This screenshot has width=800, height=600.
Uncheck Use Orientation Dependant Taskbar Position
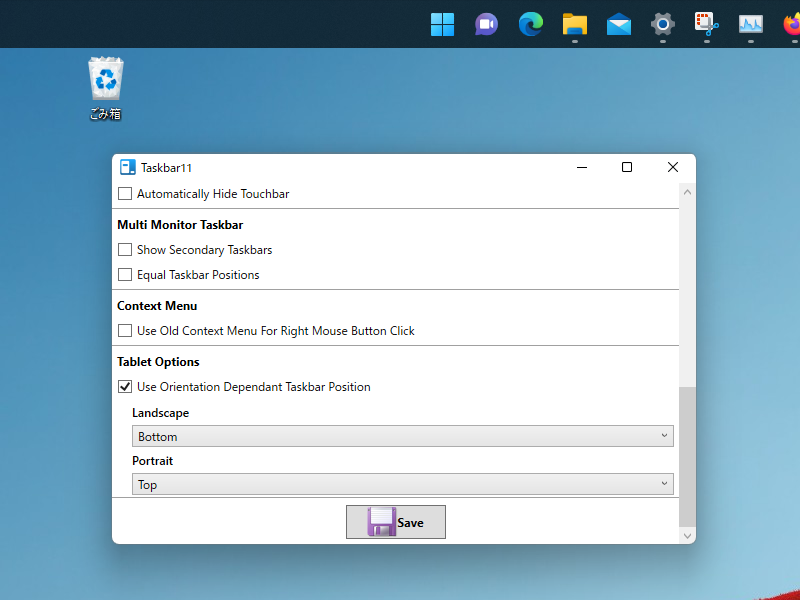[x=125, y=387]
